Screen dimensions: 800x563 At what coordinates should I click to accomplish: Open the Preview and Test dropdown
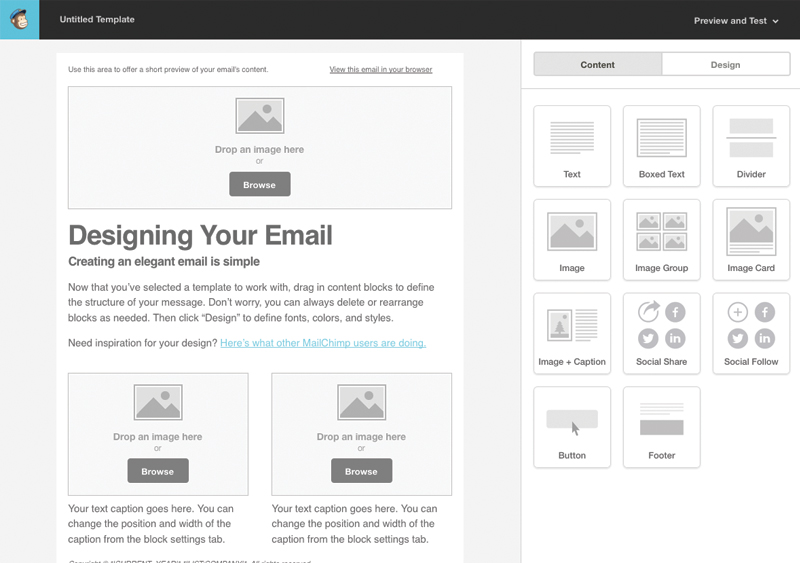click(736, 20)
